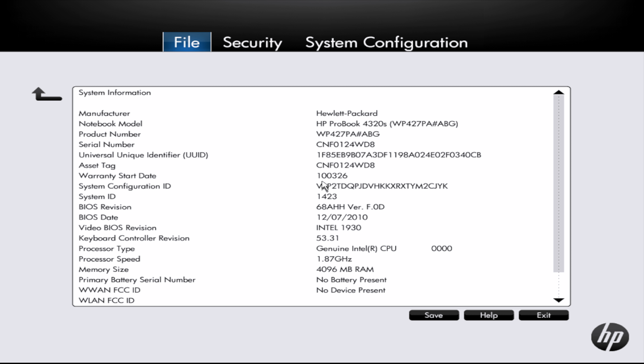The height and width of the screenshot is (364, 644).
Task: Select the 12/07/2010 date value
Action: 342,217
